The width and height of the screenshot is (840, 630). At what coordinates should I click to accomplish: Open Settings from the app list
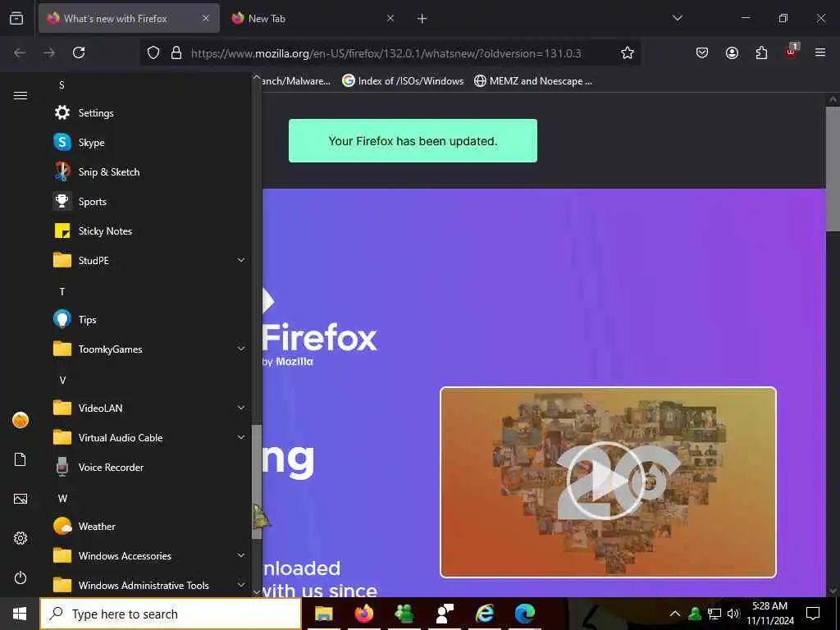coord(150,113)
